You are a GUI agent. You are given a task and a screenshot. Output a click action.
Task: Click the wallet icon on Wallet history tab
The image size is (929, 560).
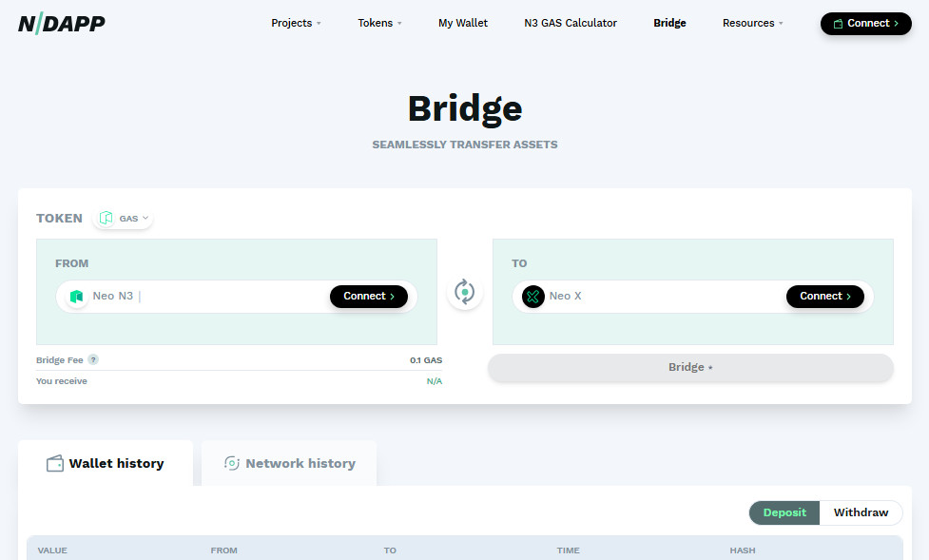pyautogui.click(x=55, y=463)
